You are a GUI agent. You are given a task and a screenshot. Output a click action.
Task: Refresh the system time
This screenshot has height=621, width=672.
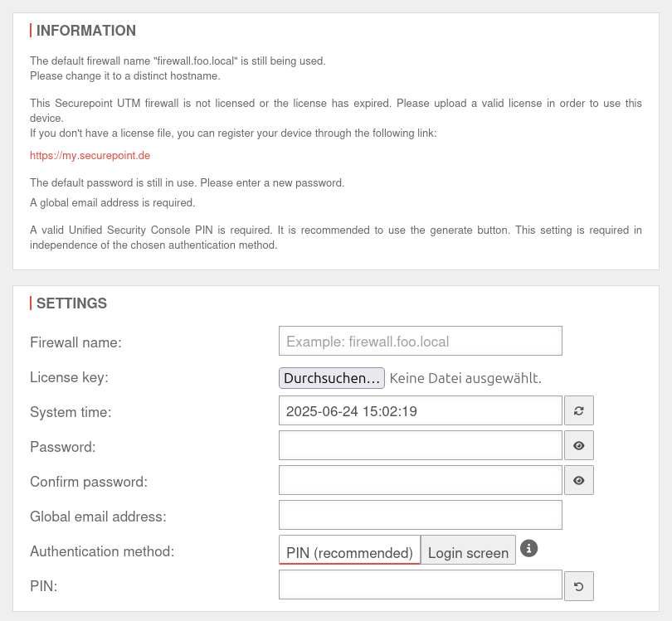pyautogui.click(x=578, y=410)
